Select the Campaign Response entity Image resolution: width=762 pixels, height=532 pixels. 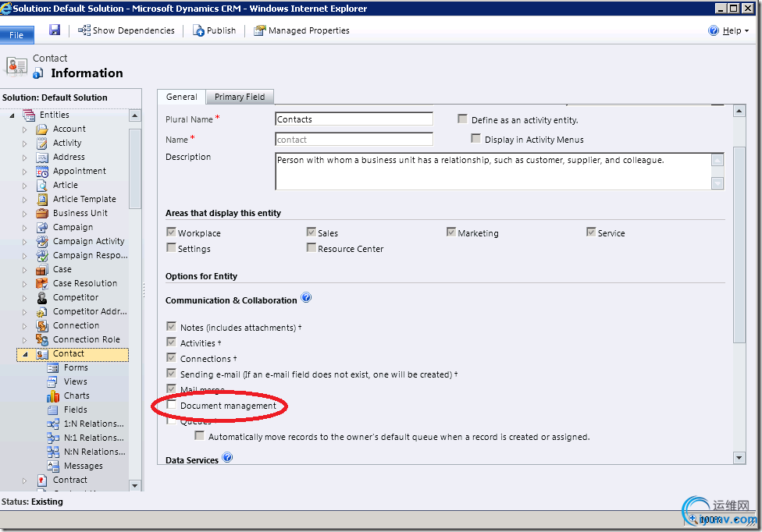[x=91, y=255]
